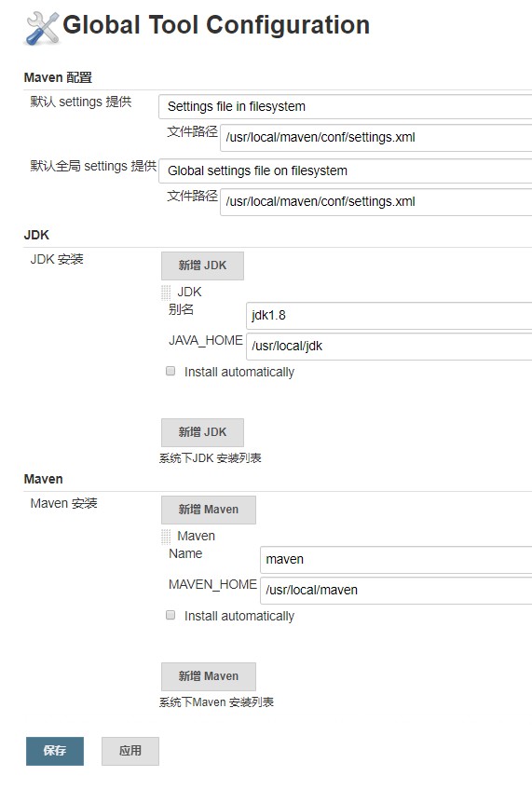Enable Install automatically for Maven
The image size is (532, 790).
[x=171, y=615]
